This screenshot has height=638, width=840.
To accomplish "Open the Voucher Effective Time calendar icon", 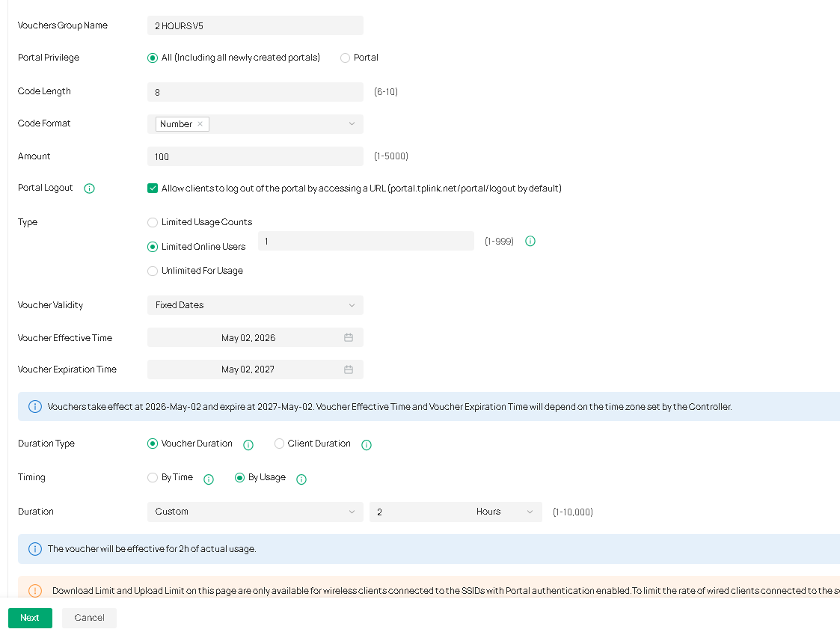I will point(349,337).
